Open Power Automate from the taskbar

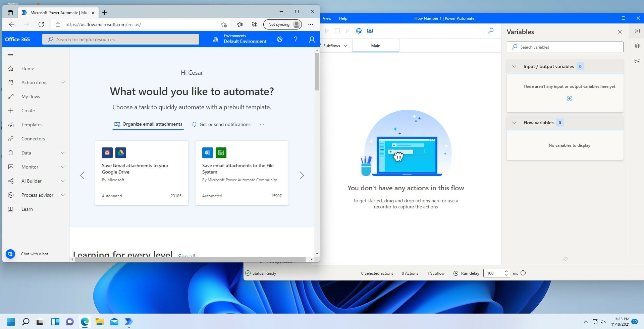pos(128,322)
